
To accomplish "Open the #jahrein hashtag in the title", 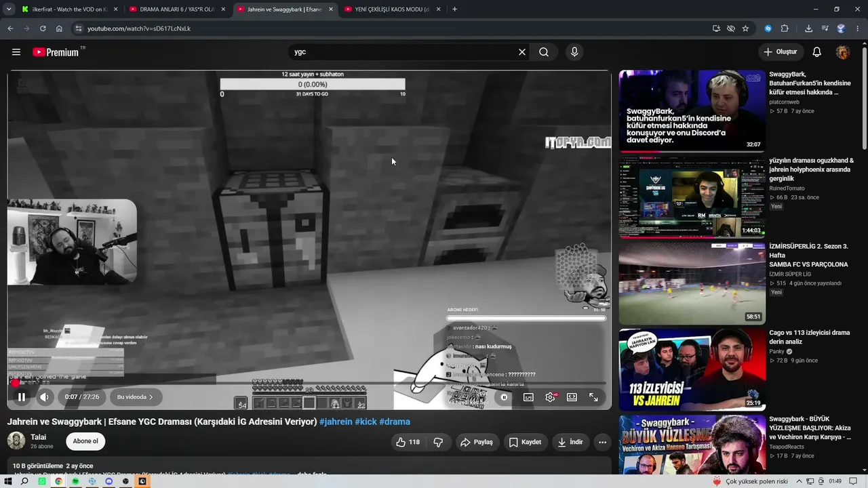I will (336, 422).
